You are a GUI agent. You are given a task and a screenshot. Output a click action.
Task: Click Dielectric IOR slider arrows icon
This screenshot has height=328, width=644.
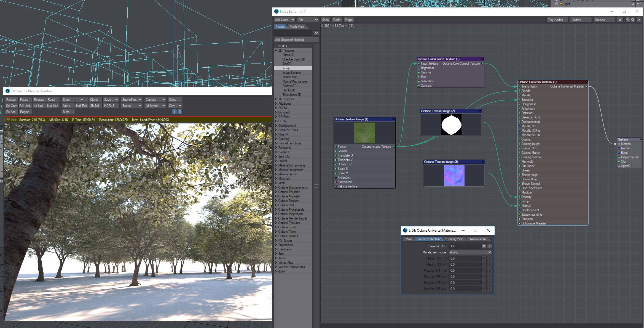coord(484,246)
